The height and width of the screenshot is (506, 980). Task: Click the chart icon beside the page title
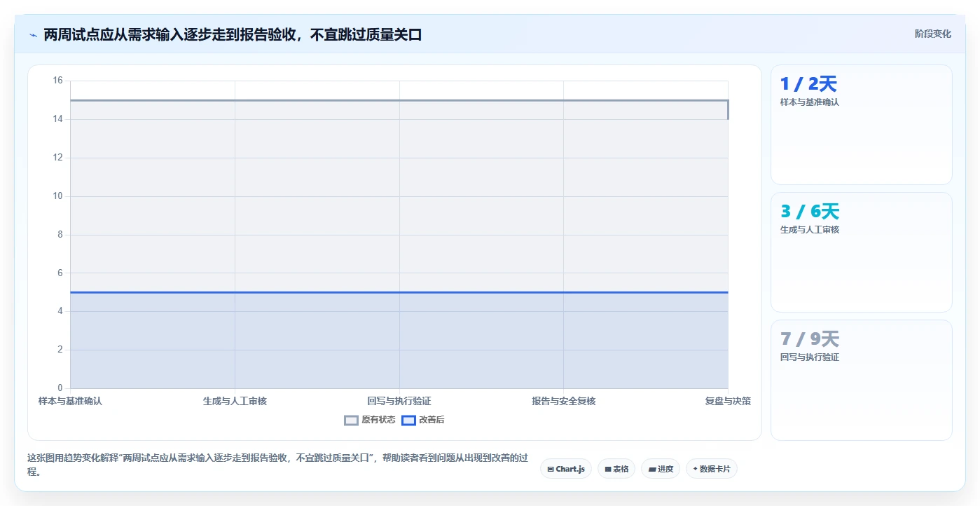point(34,35)
